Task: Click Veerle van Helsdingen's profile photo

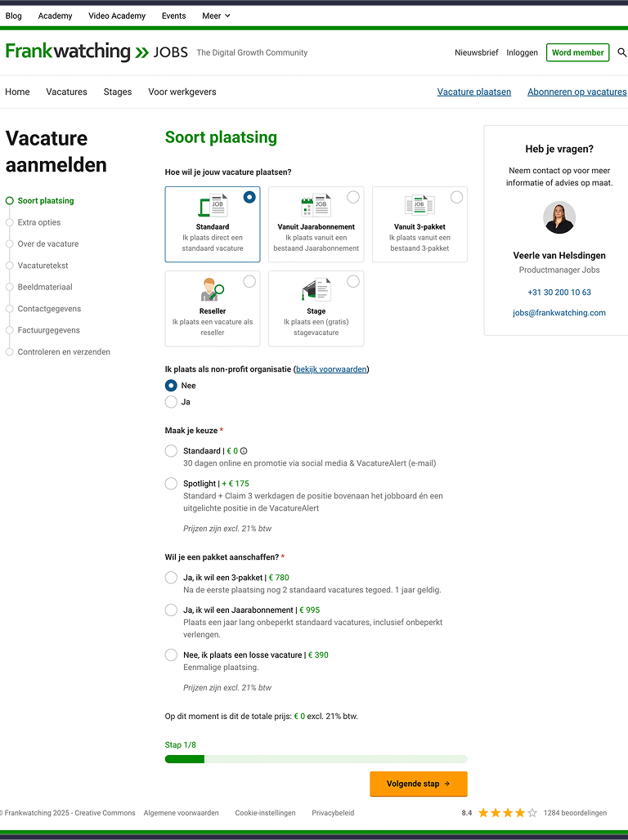Action: coord(559,218)
